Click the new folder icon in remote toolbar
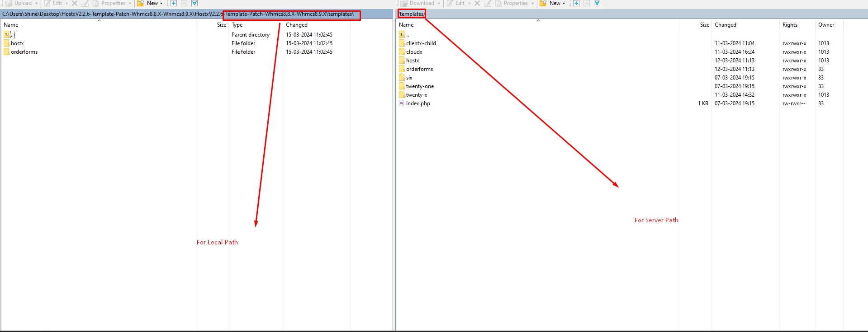The image size is (868, 332). [x=543, y=3]
